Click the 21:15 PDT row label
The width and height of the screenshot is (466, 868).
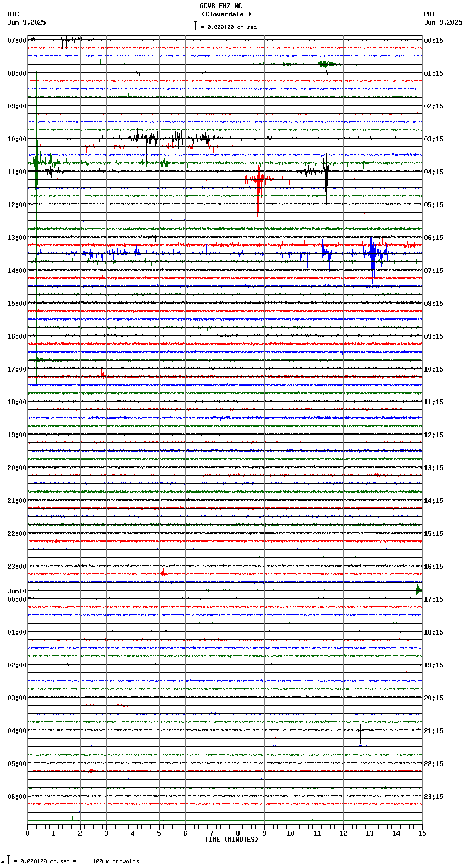coord(434,731)
